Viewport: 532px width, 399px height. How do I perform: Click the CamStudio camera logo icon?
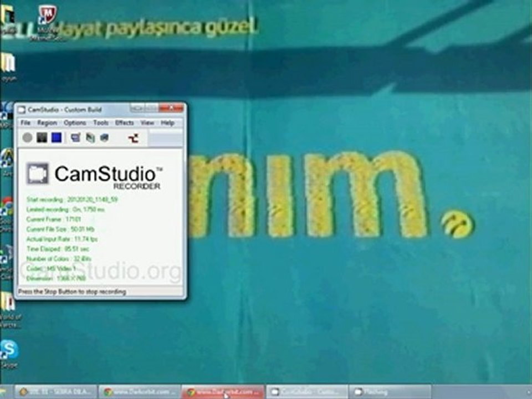[x=38, y=173]
